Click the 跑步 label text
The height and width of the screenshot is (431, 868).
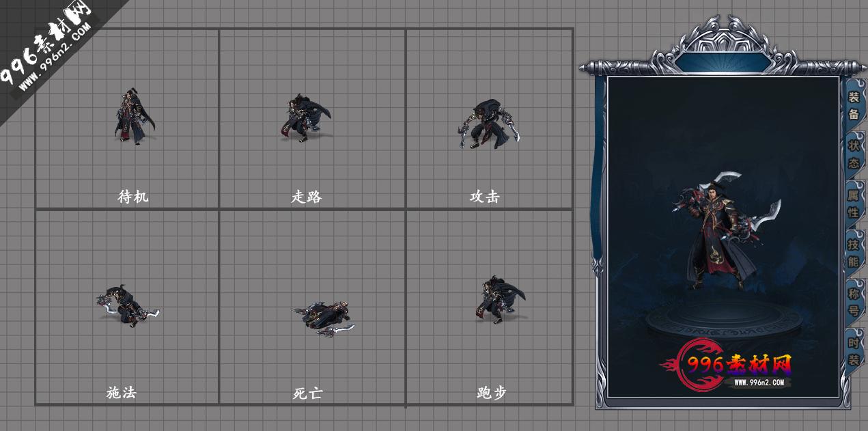coord(492,393)
